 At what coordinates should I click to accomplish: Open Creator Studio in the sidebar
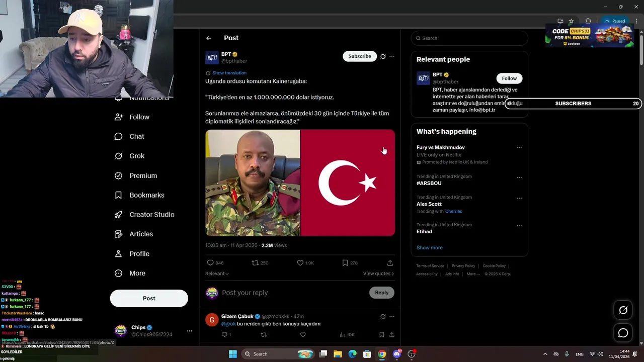click(144, 215)
